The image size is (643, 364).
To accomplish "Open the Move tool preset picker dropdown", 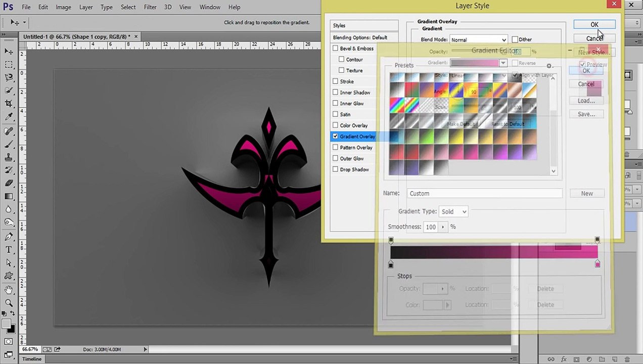I will click(24, 22).
